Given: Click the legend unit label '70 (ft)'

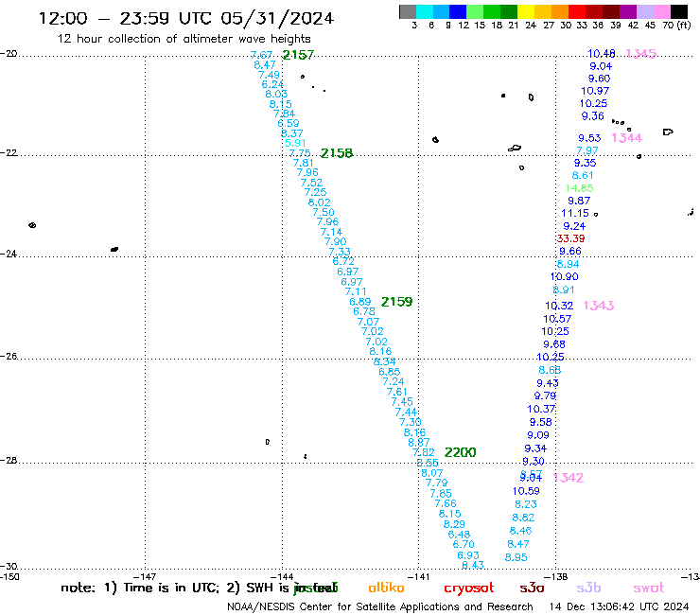Looking at the screenshot, I should point(676,25).
